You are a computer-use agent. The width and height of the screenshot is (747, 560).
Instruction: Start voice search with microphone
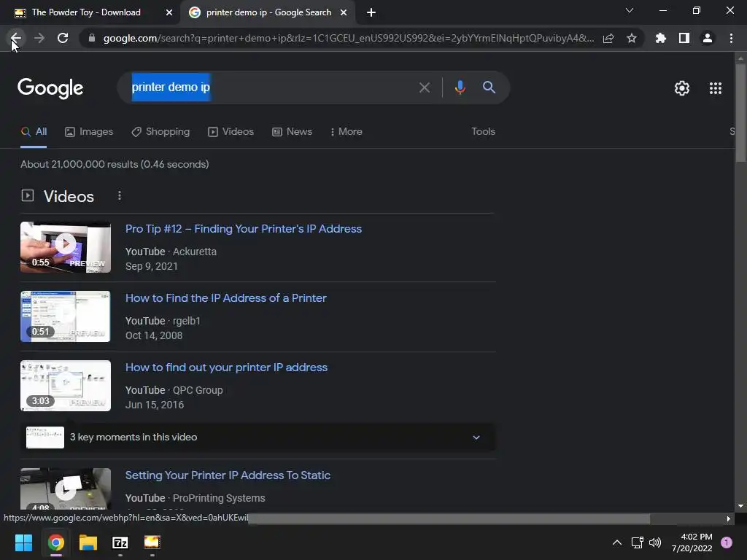[x=460, y=87]
